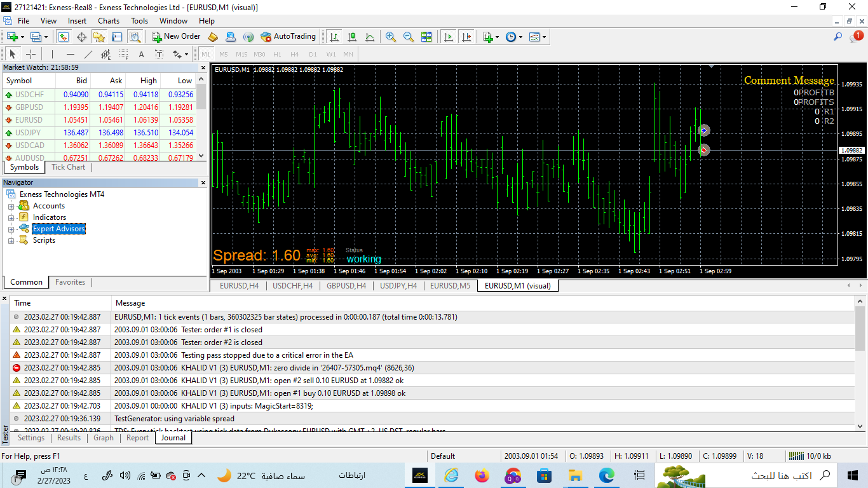868x488 pixels.
Task: Close the Navigator panel
Action: click(204, 183)
